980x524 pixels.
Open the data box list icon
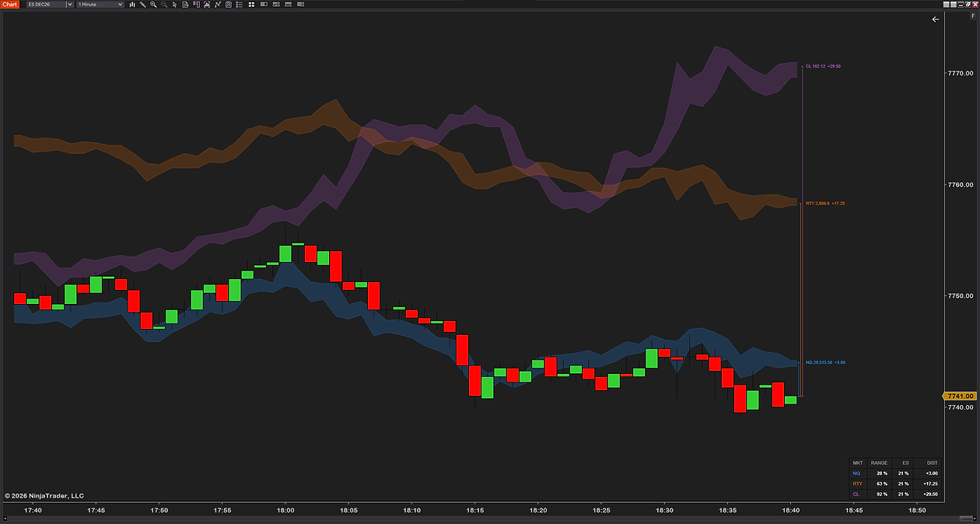coord(239,4)
